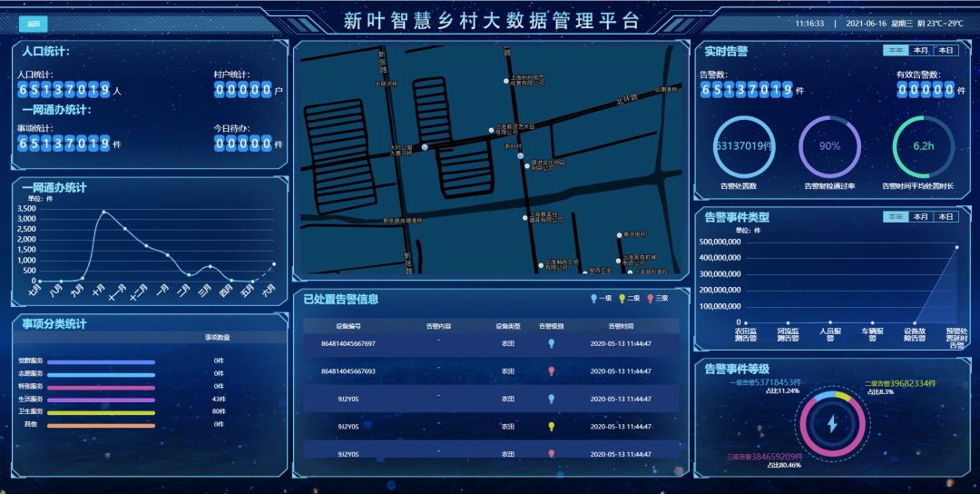Click the 特别服务 progress bar
The image size is (980, 494).
click(x=102, y=387)
